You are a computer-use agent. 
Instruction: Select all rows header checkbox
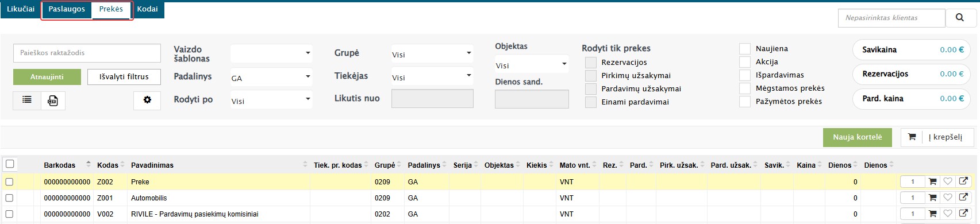9,164
